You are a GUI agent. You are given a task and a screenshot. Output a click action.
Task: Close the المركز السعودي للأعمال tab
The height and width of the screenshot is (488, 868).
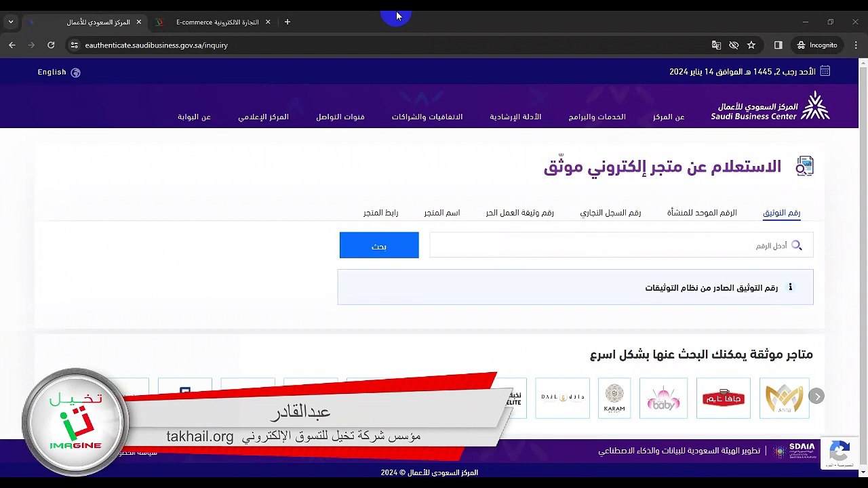(139, 22)
